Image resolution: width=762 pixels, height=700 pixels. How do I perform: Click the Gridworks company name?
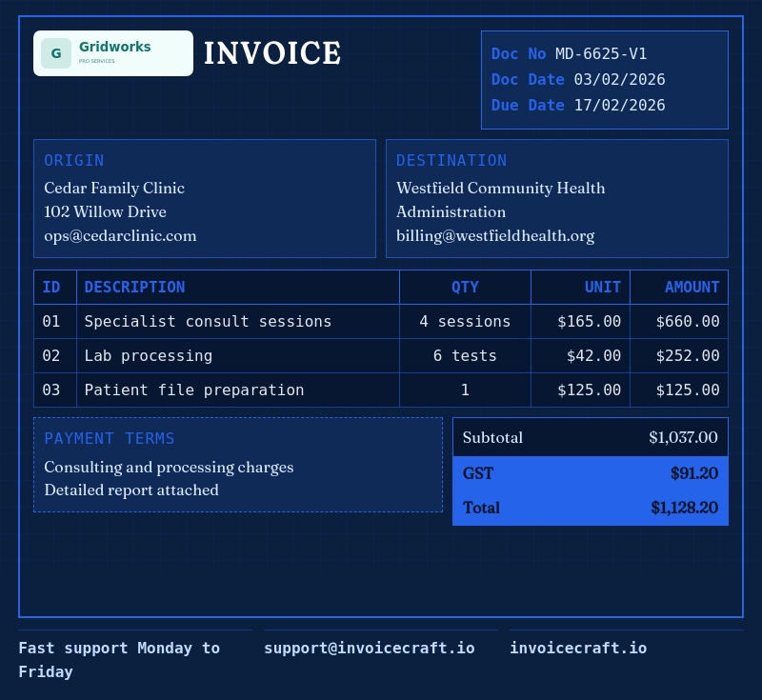tap(114, 47)
